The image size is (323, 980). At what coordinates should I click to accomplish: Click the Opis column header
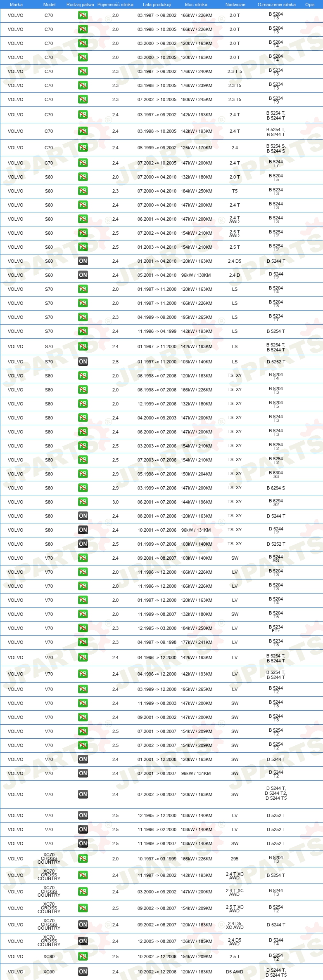point(310,5)
